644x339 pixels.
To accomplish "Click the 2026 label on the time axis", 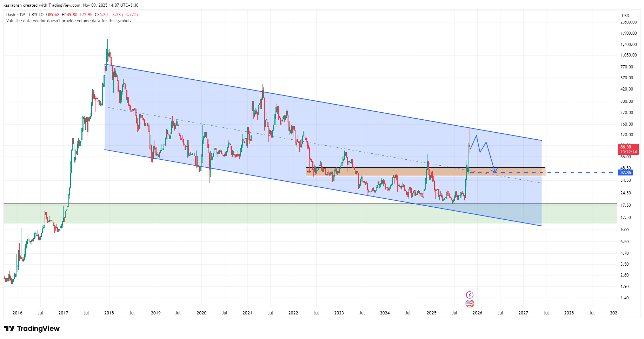I will click(x=477, y=313).
